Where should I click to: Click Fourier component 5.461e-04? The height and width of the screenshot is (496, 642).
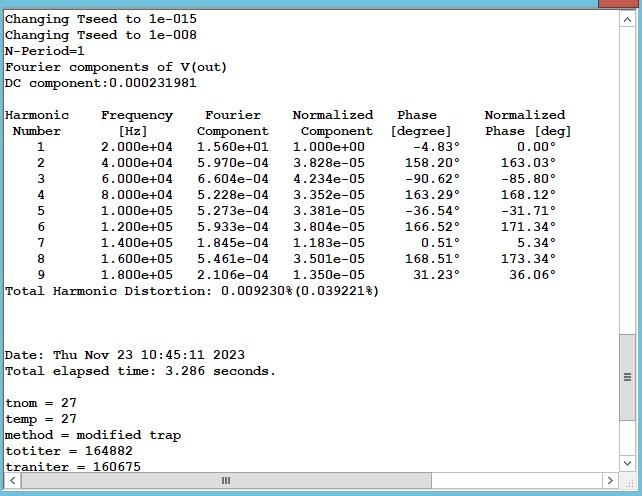[233, 258]
